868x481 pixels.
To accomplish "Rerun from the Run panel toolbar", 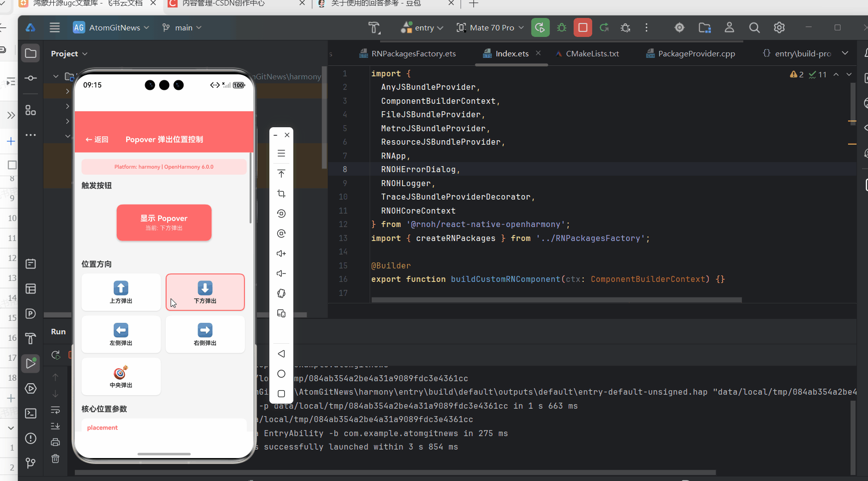I will coord(55,355).
